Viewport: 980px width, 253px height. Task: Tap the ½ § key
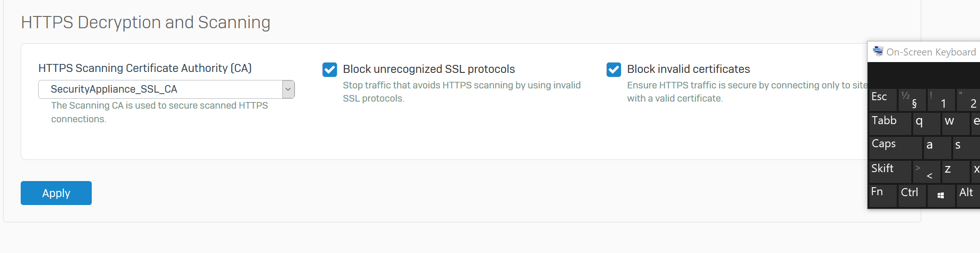click(x=912, y=100)
